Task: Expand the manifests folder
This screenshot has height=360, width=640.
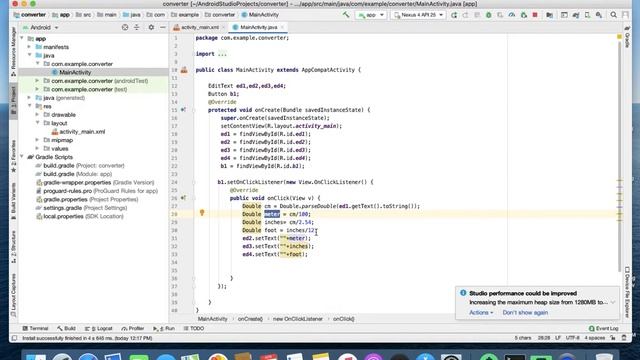Action: click(x=29, y=47)
